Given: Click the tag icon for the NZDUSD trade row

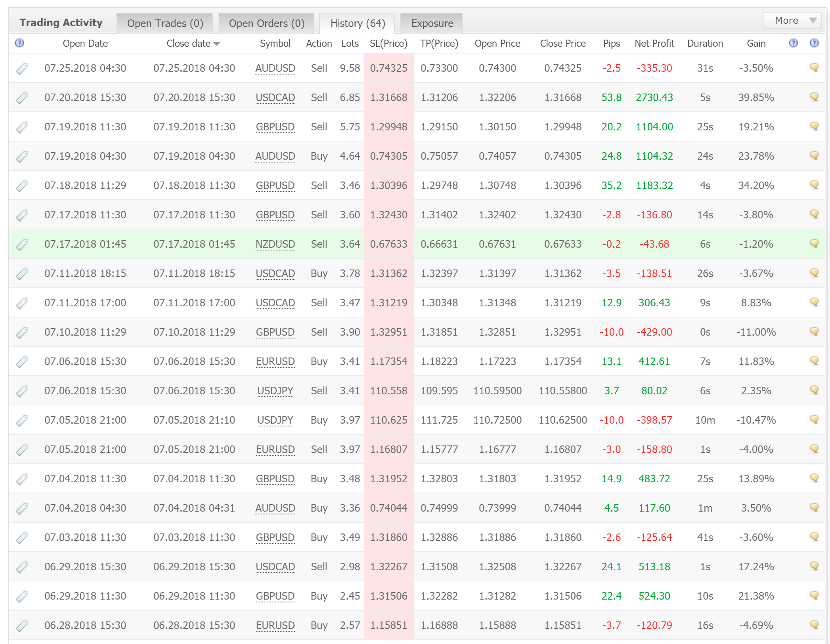Looking at the screenshot, I should pos(22,245).
